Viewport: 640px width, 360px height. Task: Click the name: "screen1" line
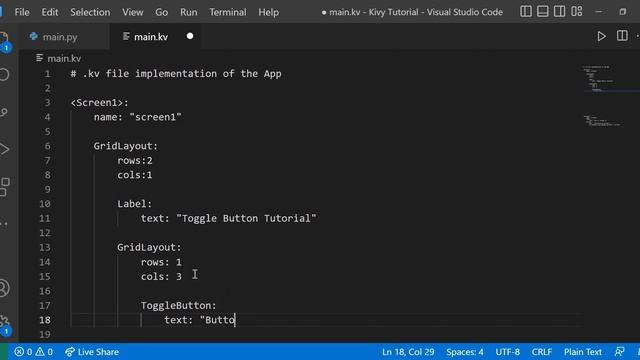[138, 117]
